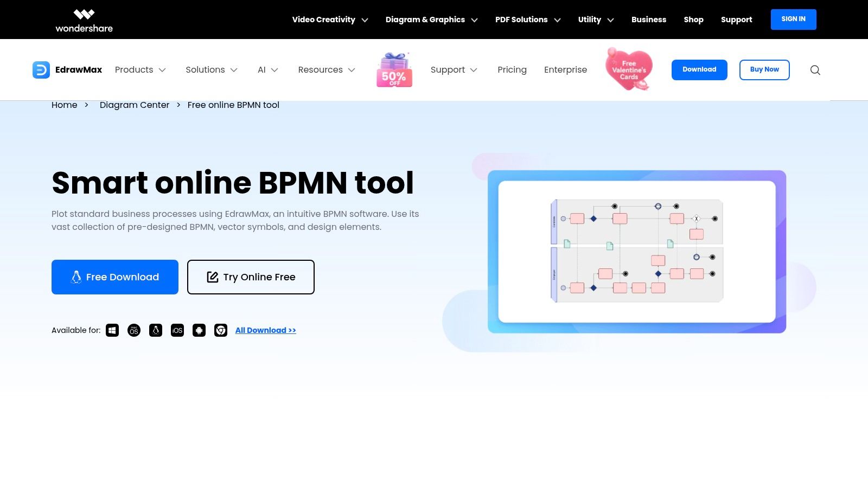Open the Free Valentine's Cards promo

tap(628, 69)
